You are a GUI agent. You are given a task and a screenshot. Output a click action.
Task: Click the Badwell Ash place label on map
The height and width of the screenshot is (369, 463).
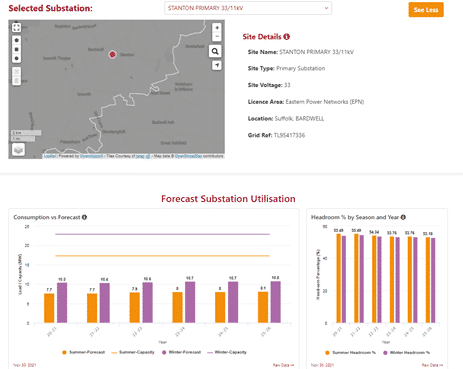163,122
